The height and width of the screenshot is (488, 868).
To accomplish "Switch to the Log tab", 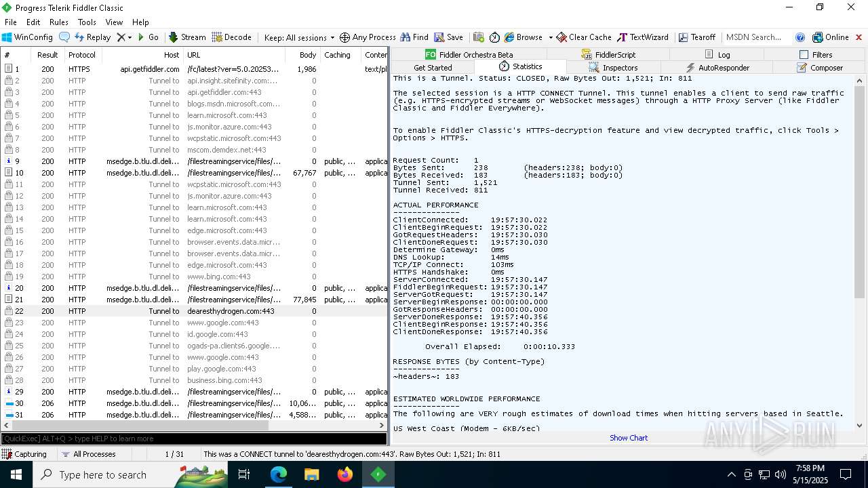I will (x=717, y=55).
